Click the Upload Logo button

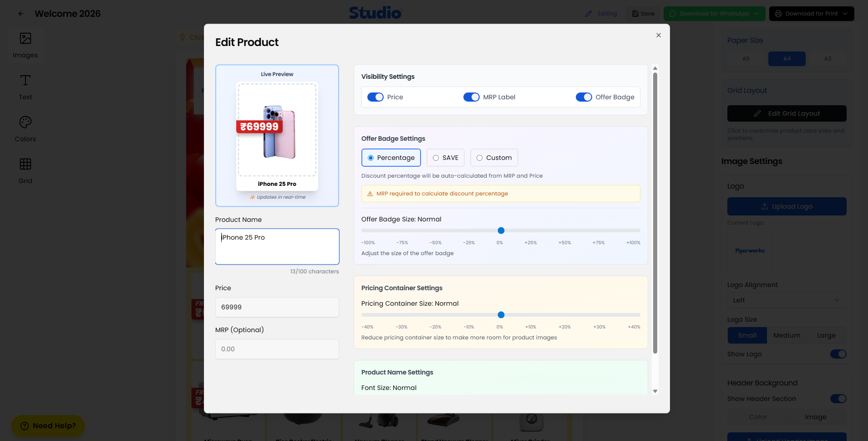pyautogui.click(x=787, y=206)
